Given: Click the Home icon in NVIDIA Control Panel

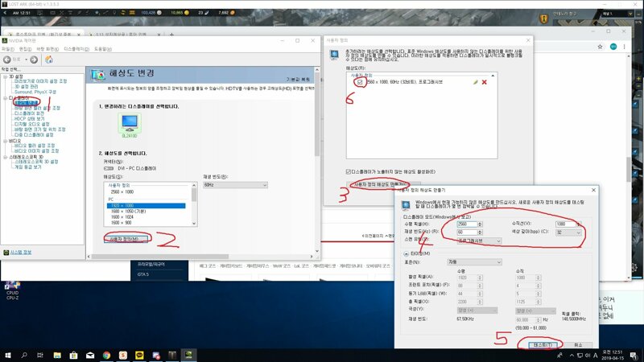Looking at the screenshot, I should [49, 60].
